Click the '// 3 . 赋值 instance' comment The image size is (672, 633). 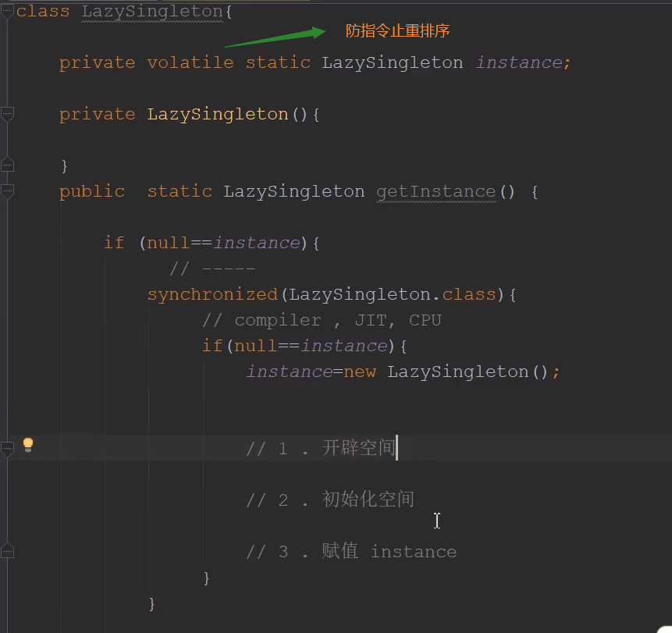[351, 552]
